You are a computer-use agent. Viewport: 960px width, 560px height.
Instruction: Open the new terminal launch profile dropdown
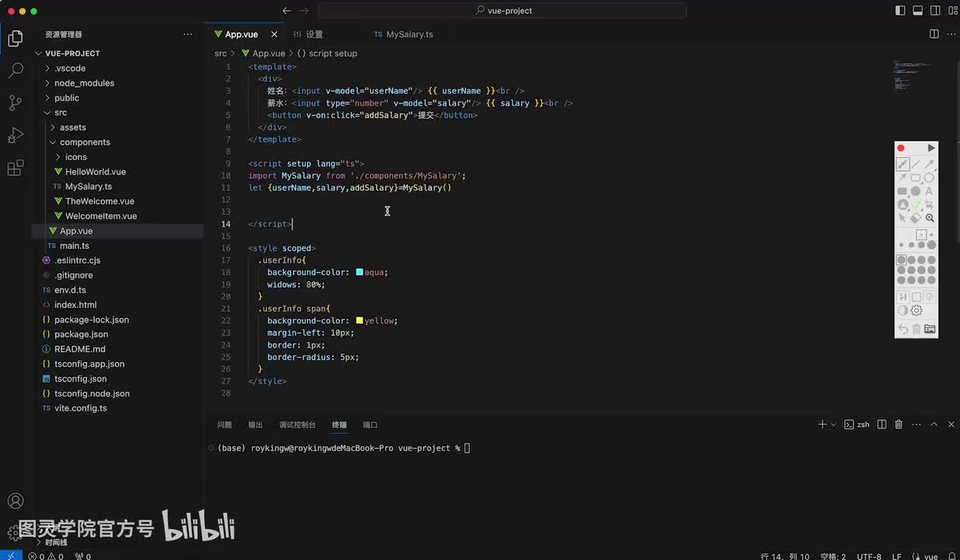pyautogui.click(x=833, y=425)
